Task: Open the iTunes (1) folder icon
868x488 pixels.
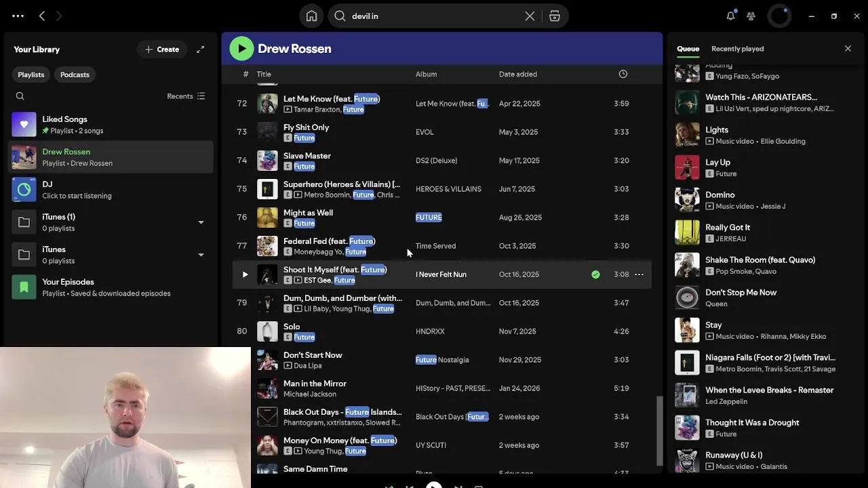Action: tap(24, 222)
